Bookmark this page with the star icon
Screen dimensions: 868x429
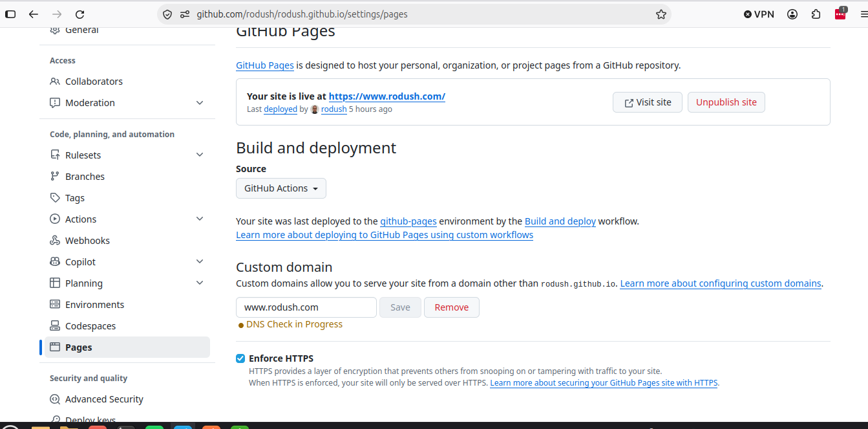[661, 14]
